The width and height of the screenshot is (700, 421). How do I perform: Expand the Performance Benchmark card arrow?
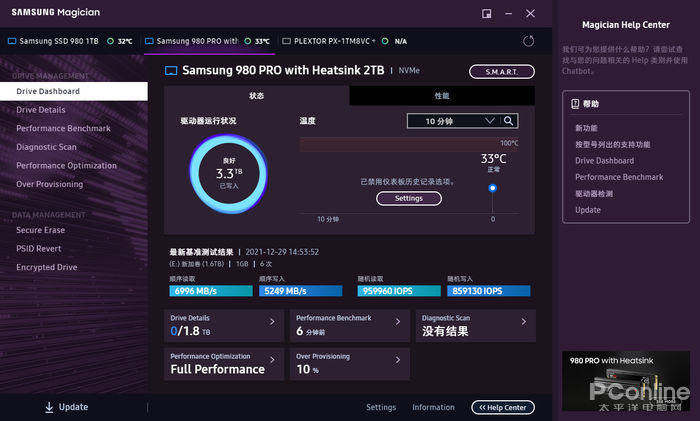point(398,321)
